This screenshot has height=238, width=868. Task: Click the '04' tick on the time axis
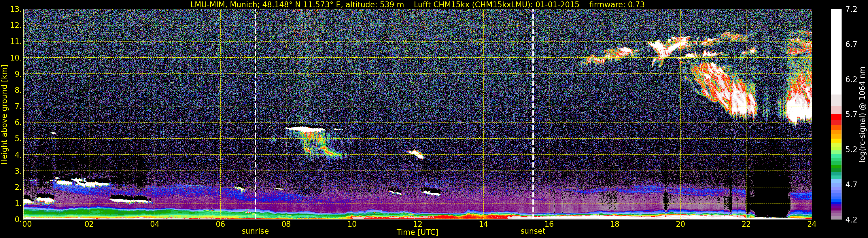(155, 224)
